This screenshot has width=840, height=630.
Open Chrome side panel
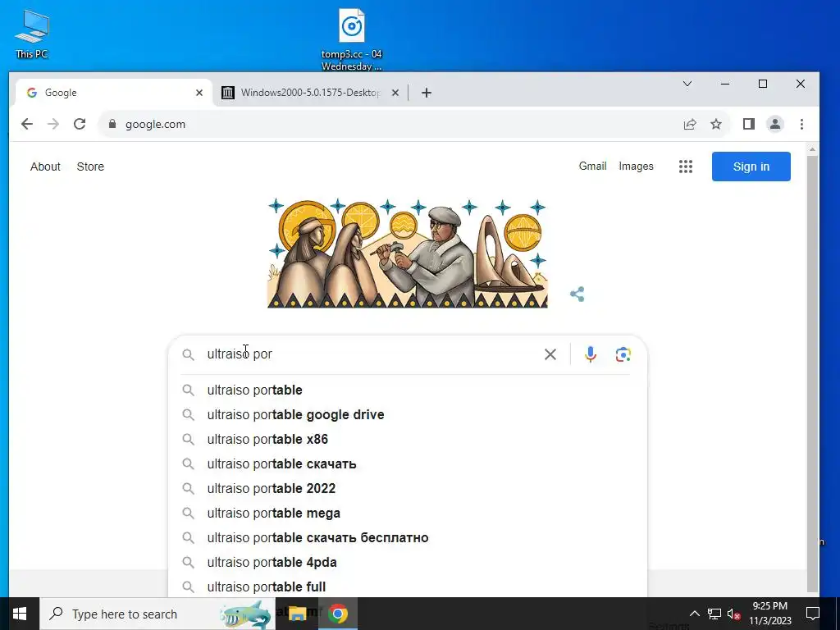749,125
